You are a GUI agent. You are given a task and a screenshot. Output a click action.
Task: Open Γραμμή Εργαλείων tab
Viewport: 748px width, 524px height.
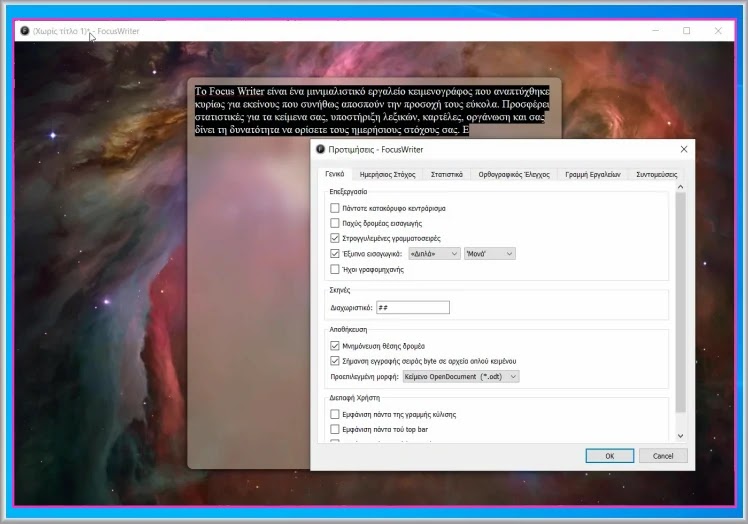point(592,175)
